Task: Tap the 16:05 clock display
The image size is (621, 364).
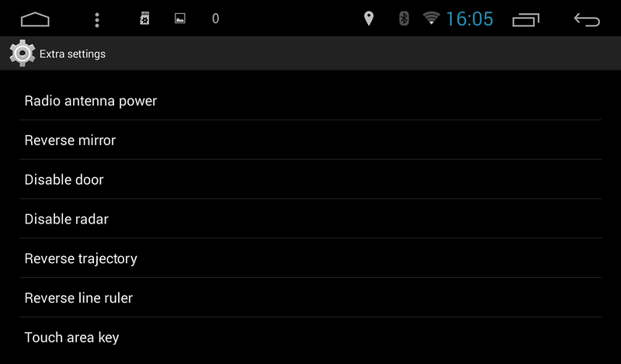Action: coord(470,19)
